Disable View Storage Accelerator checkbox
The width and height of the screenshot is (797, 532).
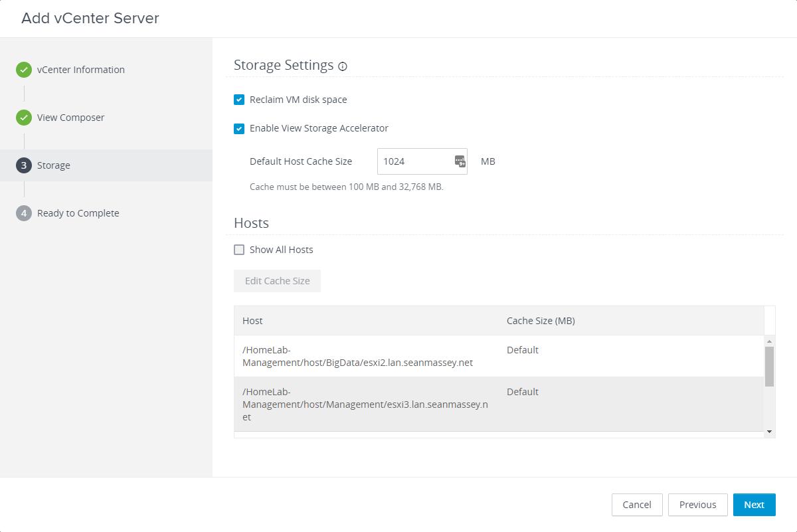coord(239,128)
